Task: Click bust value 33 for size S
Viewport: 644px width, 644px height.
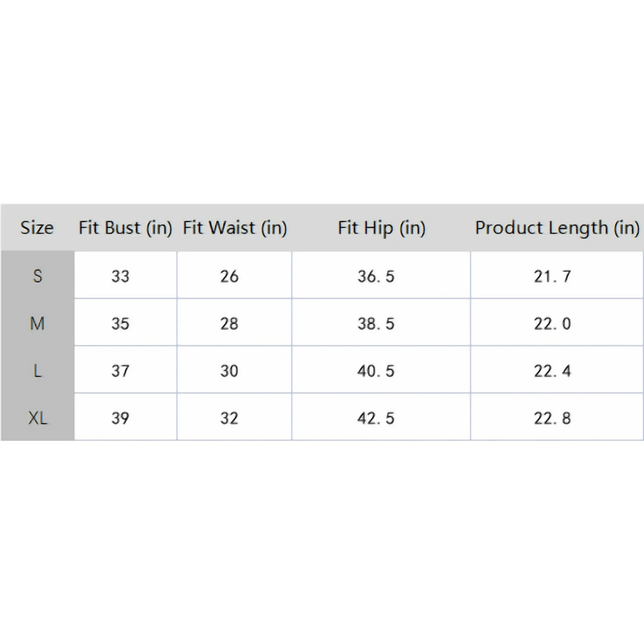Action: click(x=120, y=276)
